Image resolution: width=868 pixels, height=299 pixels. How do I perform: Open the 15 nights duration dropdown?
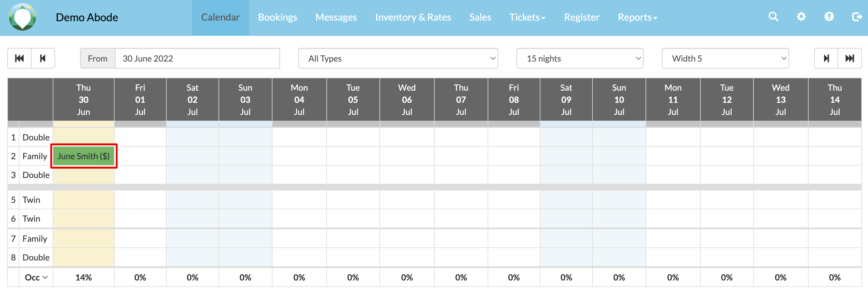click(x=579, y=58)
